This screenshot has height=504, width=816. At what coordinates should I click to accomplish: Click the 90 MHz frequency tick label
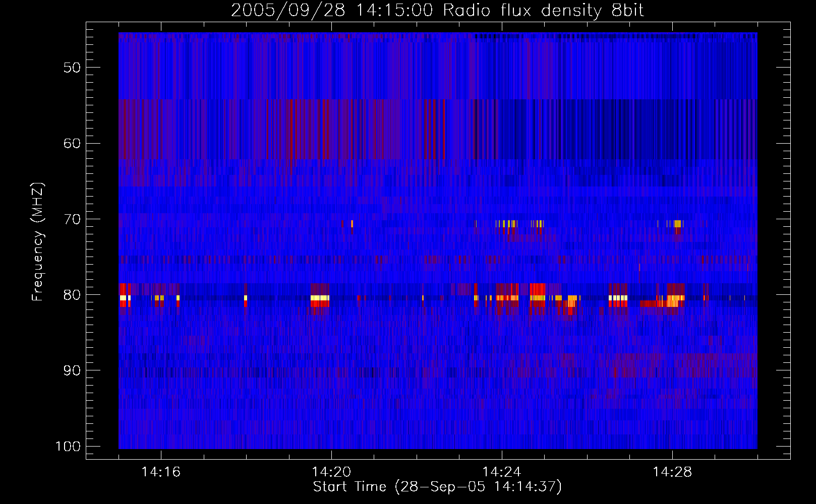pyautogui.click(x=72, y=370)
